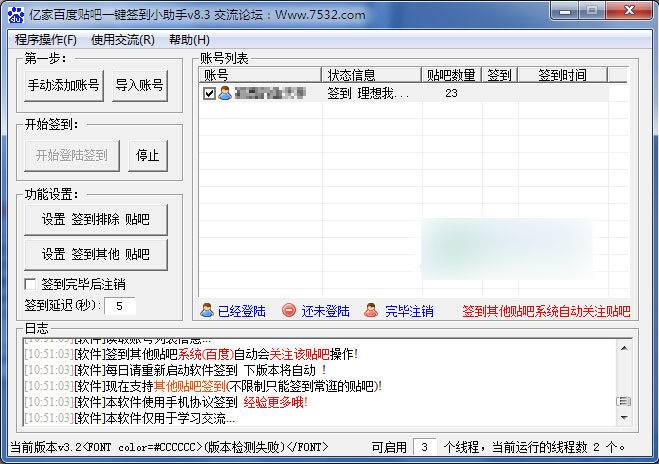Click the account avatar icon in the list row
The image size is (659, 464).
pos(225,94)
